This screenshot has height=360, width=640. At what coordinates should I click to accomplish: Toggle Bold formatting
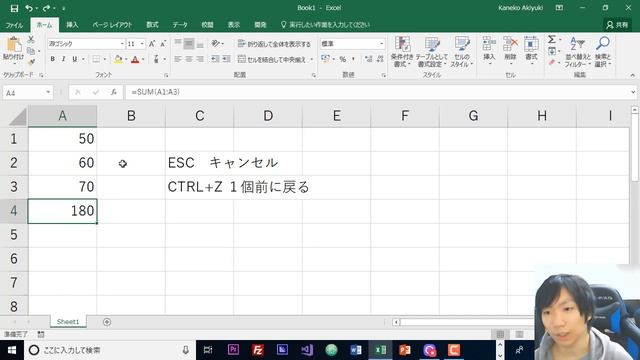pos(53,59)
